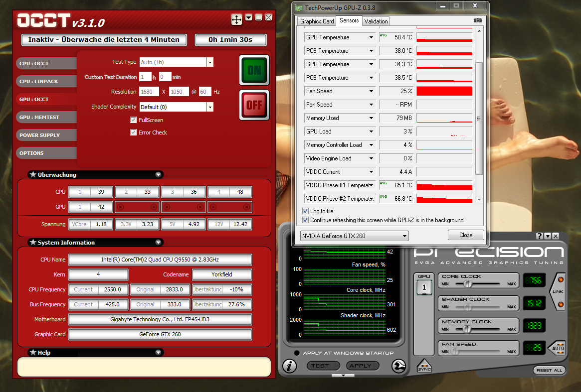The width and height of the screenshot is (581, 392).
Task: Select GPU 1 in EVGA Precision
Action: coord(424,287)
